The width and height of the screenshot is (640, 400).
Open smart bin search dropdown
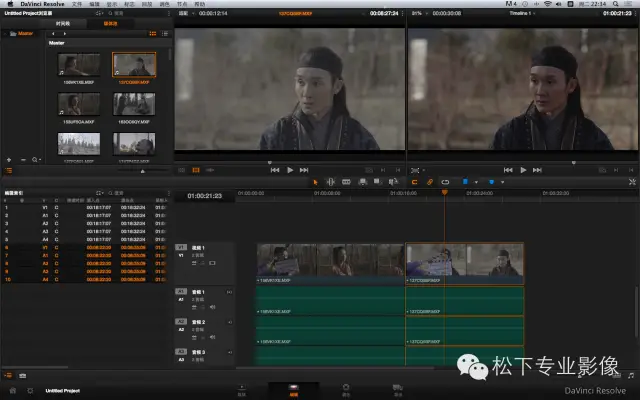pyautogui.click(x=36, y=160)
